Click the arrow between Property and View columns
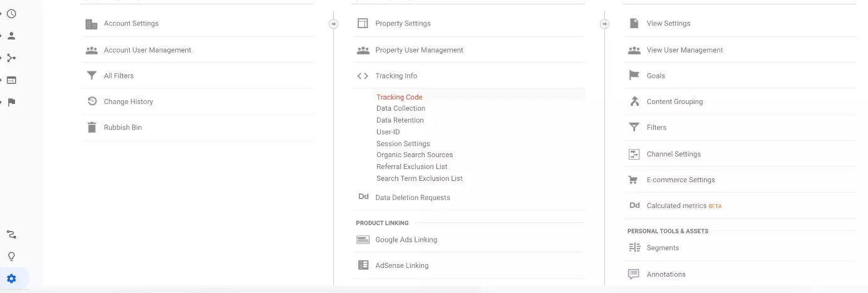Viewport: 868px width, 293px height. click(604, 24)
